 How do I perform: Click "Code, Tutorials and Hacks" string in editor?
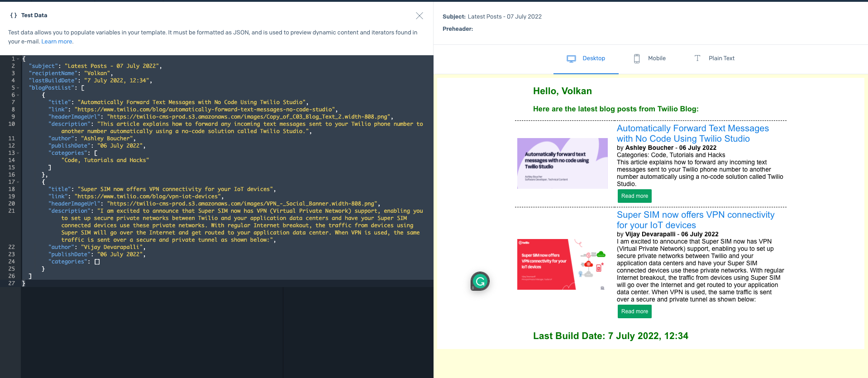pyautogui.click(x=105, y=160)
